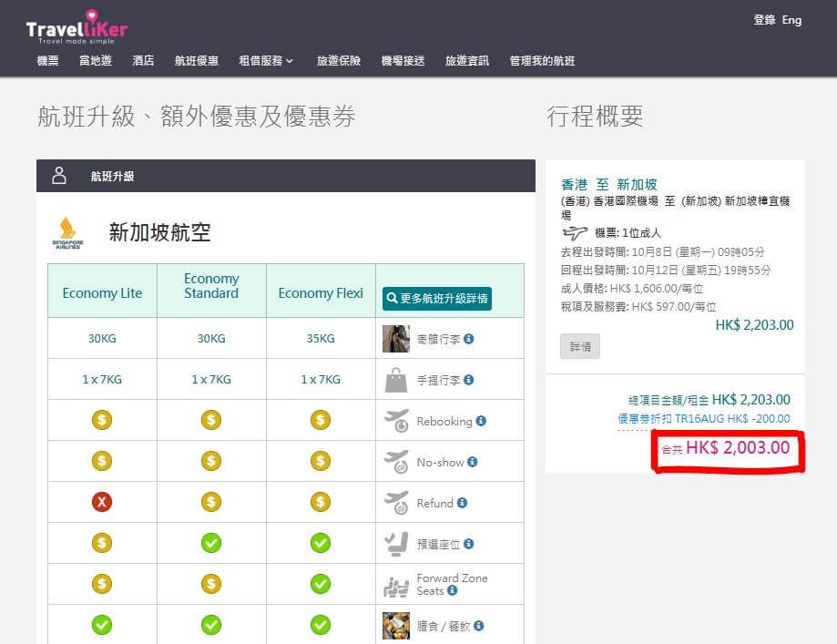Click Economy Lite 膳食 green check icon
Viewport: 837px width, 644px height.
pos(102,625)
